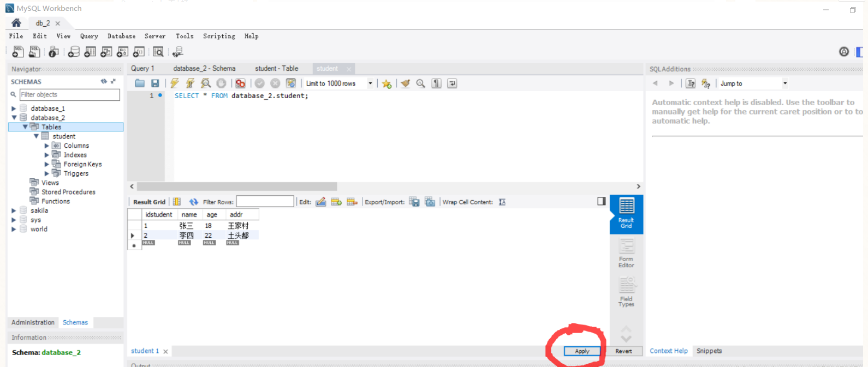Open script file folder icon in query toolbar
The width and height of the screenshot is (868, 367).
point(140,83)
